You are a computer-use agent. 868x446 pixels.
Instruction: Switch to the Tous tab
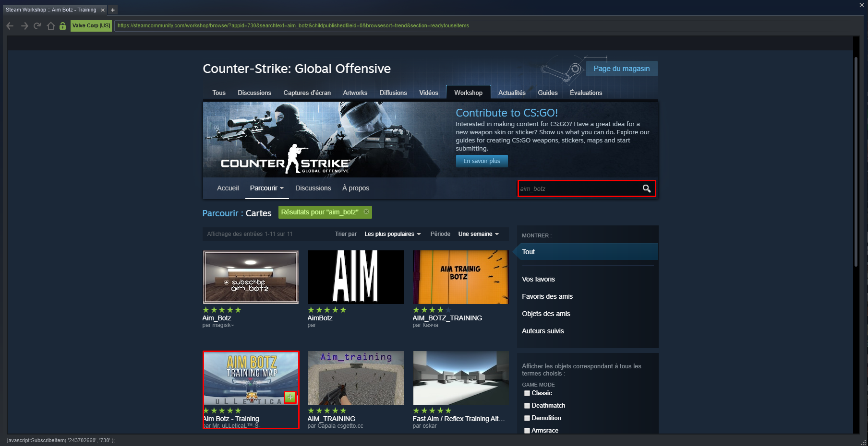tap(219, 93)
